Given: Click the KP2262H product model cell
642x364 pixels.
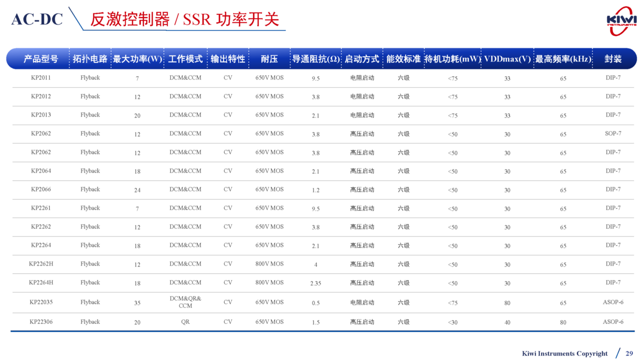Looking at the screenshot, I should pyautogui.click(x=41, y=264).
